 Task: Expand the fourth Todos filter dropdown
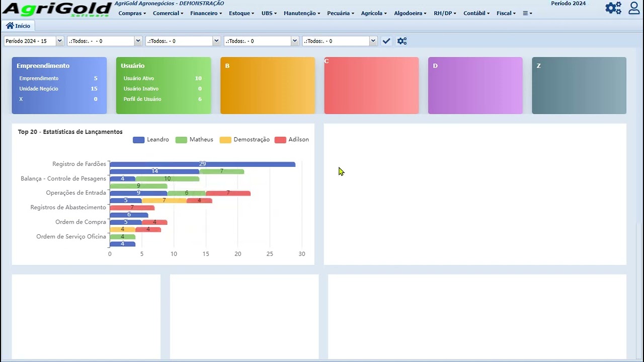(262, 41)
